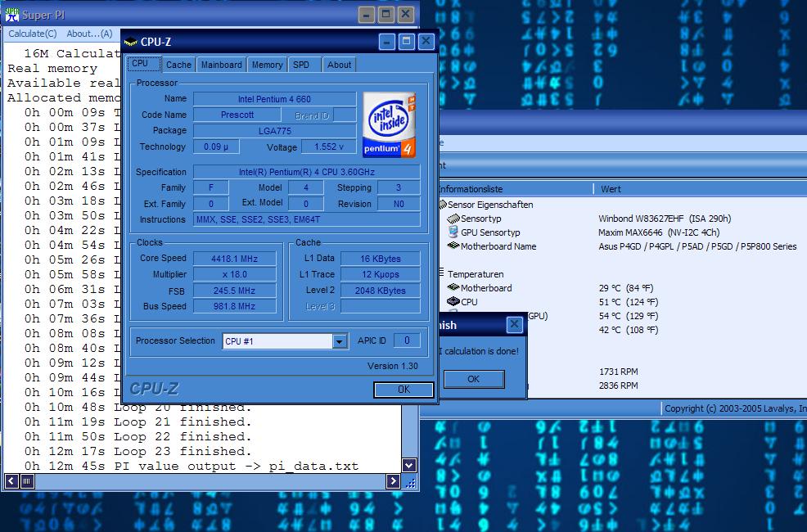807x532 pixels.
Task: Click the Super PI horizontal scrollbar thumb
Action: 27,481
